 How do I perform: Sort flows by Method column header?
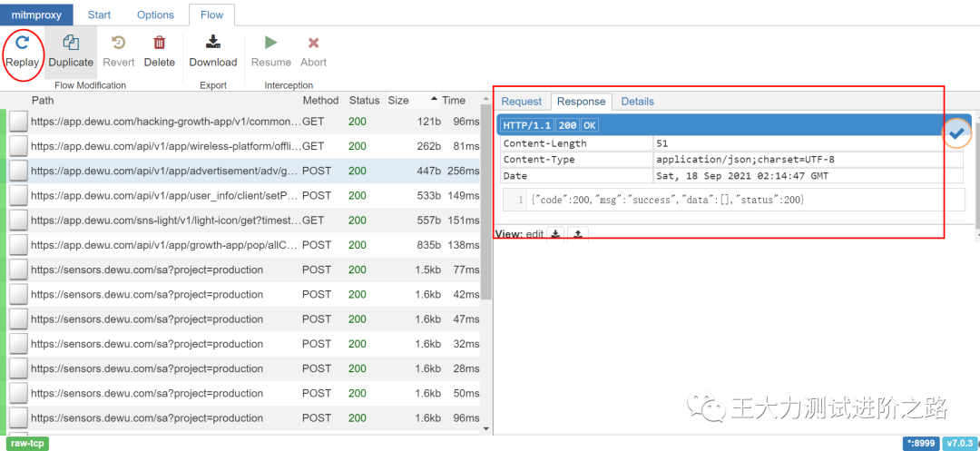pyautogui.click(x=320, y=100)
